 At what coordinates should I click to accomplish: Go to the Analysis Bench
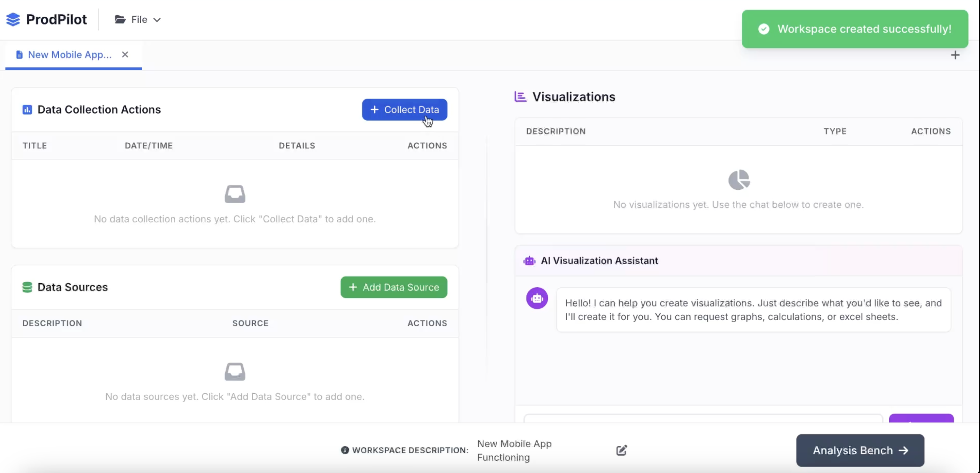pyautogui.click(x=860, y=450)
